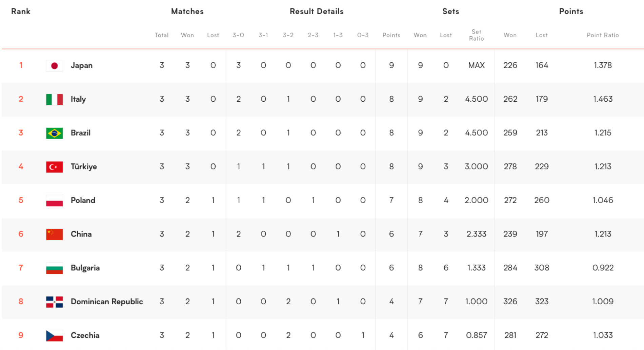The width and height of the screenshot is (644, 350).
Task: Click the Japan flag icon
Action: click(x=54, y=66)
